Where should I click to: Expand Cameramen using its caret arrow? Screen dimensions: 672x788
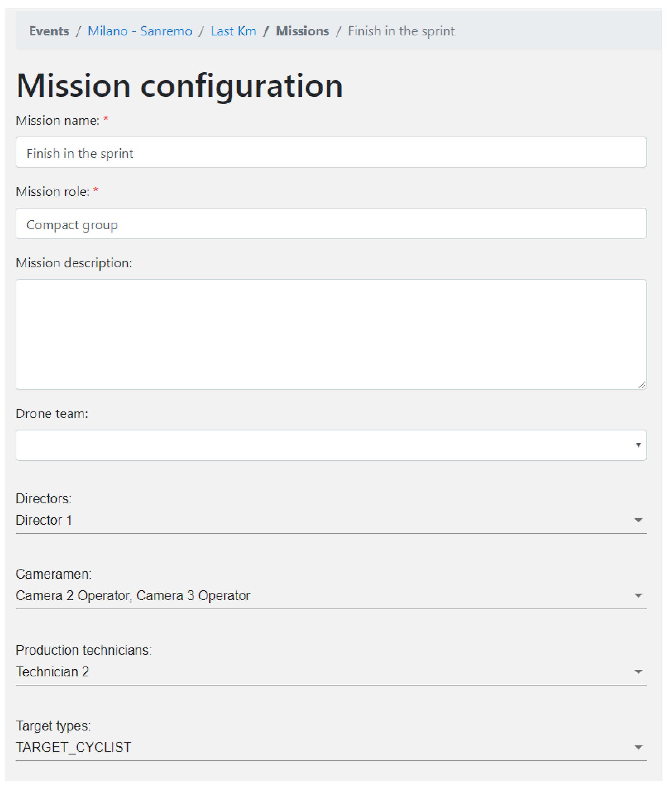tap(638, 596)
